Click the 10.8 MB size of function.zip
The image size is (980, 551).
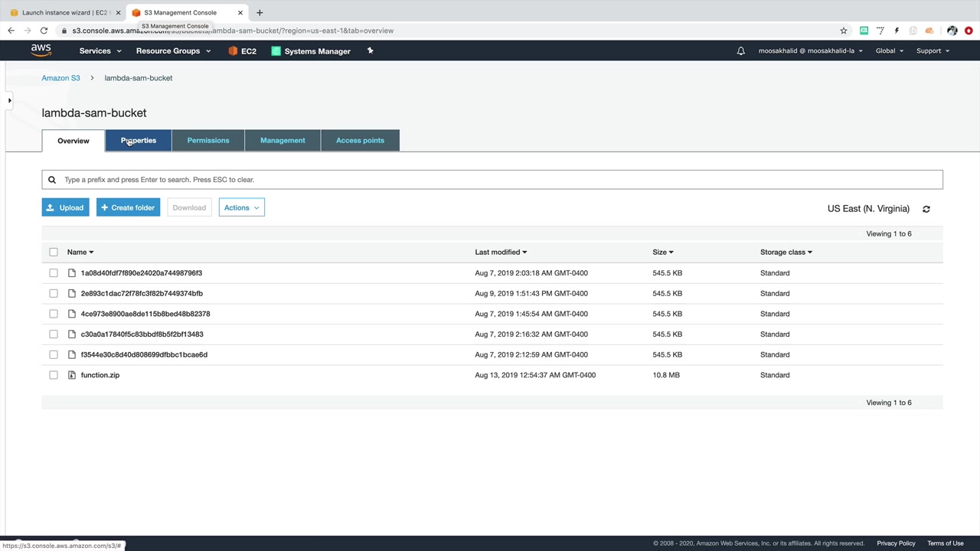tap(666, 375)
